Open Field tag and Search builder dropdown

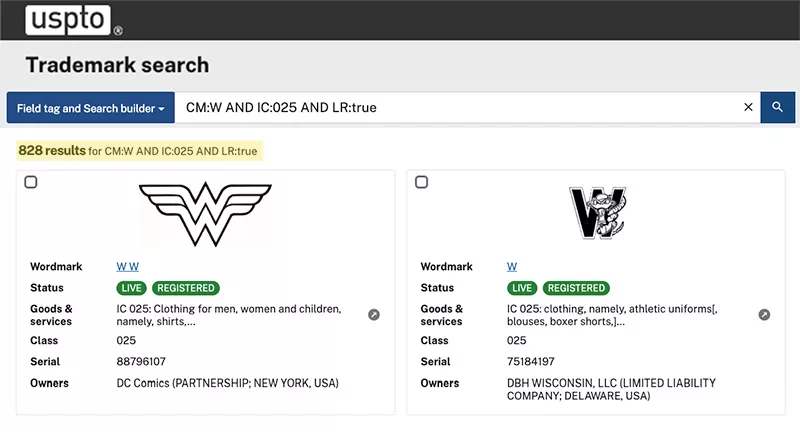(91, 108)
